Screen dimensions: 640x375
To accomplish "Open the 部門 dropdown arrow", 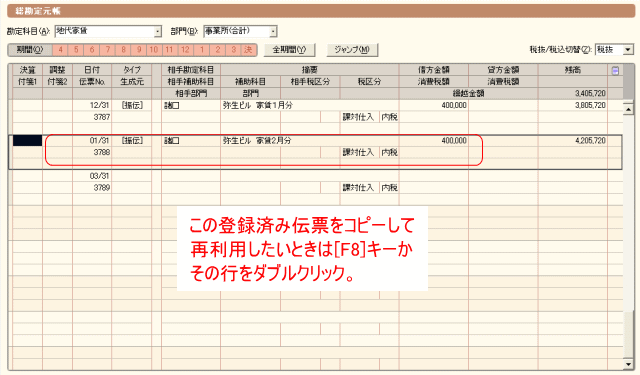I will click(x=273, y=31).
